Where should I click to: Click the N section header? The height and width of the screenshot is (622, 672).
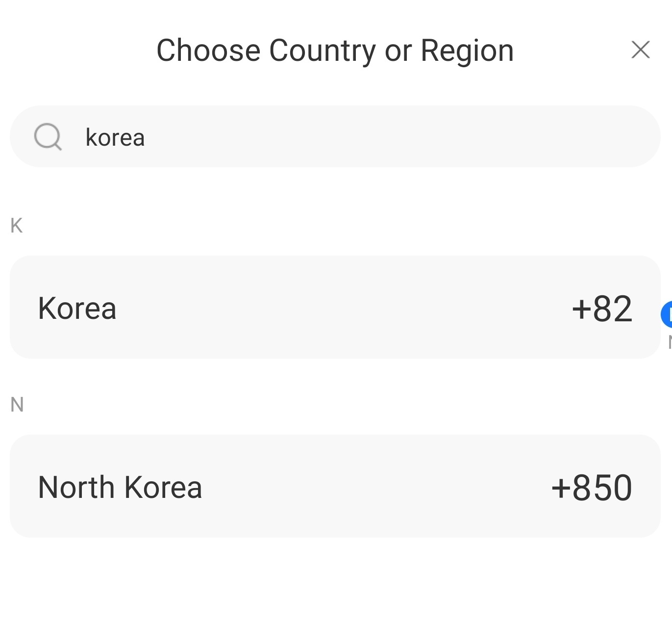point(16,404)
